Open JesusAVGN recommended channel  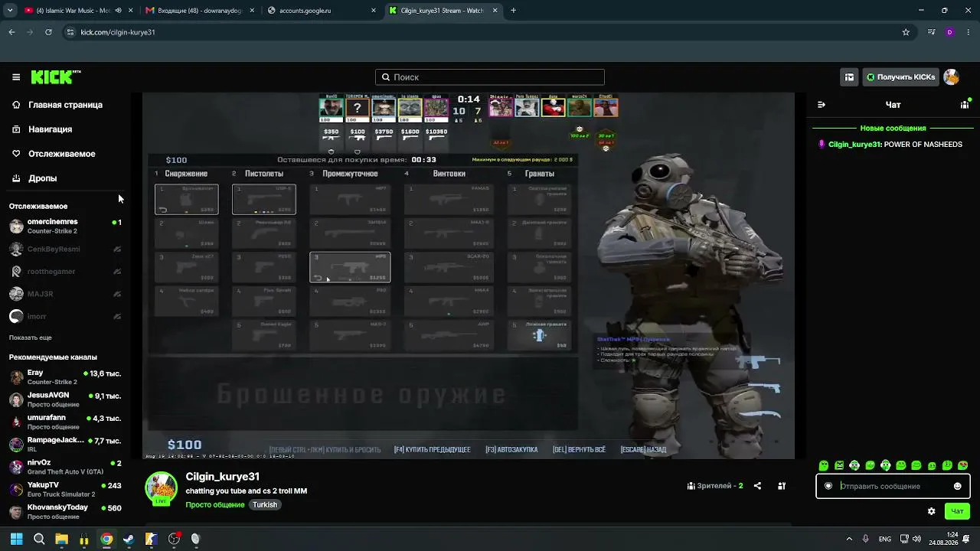click(65, 399)
